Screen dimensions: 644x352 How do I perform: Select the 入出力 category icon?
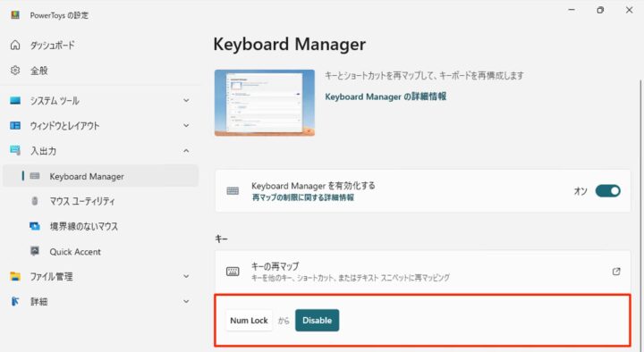(x=15, y=151)
